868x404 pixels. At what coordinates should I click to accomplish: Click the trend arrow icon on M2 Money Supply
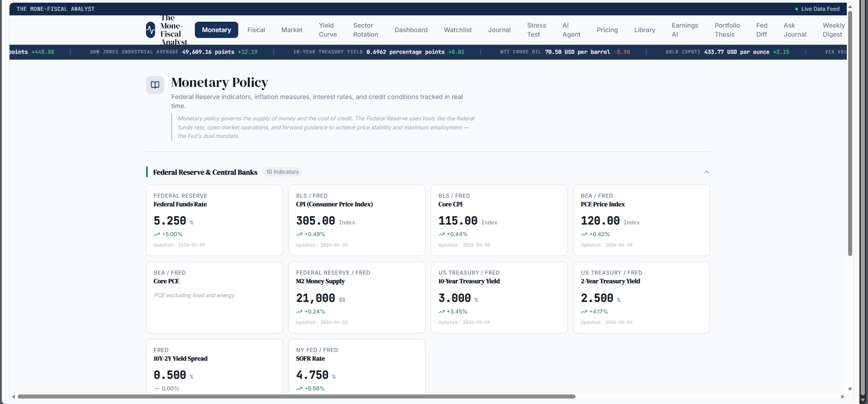point(299,312)
